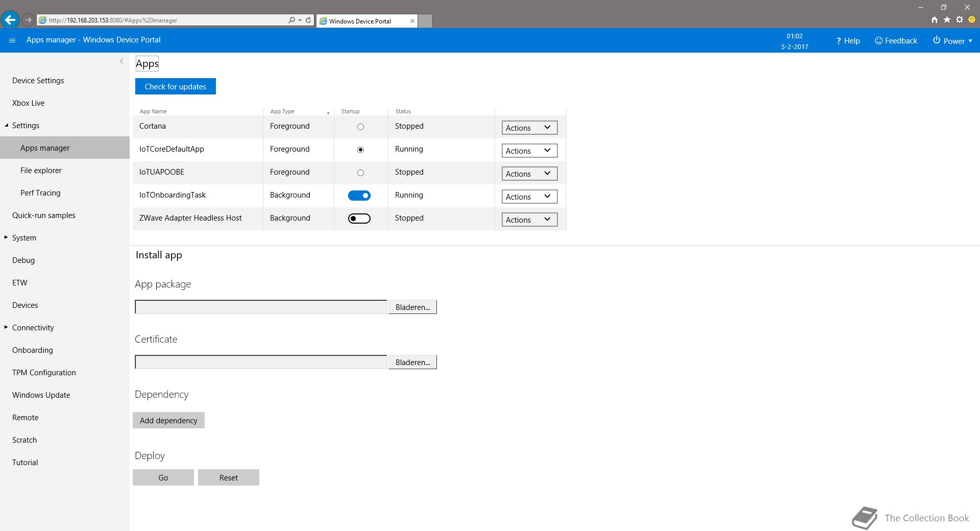The height and width of the screenshot is (531, 980).
Task: Click the Certificate file path field
Action: [261, 362]
